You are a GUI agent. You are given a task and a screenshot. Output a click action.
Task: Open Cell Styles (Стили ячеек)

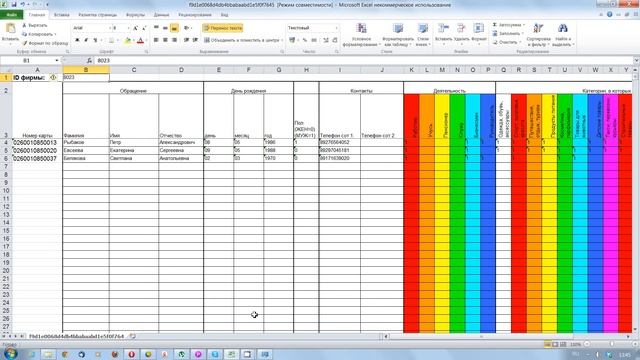point(423,34)
